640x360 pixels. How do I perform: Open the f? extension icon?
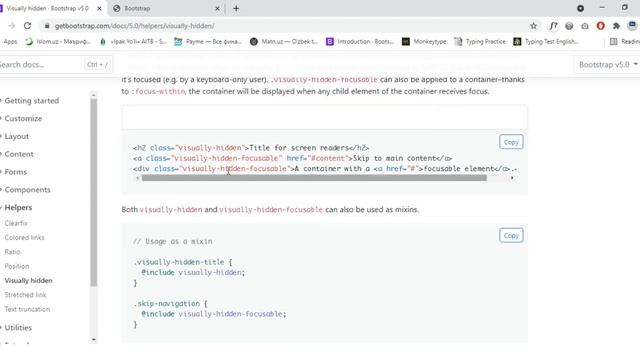coord(553,26)
